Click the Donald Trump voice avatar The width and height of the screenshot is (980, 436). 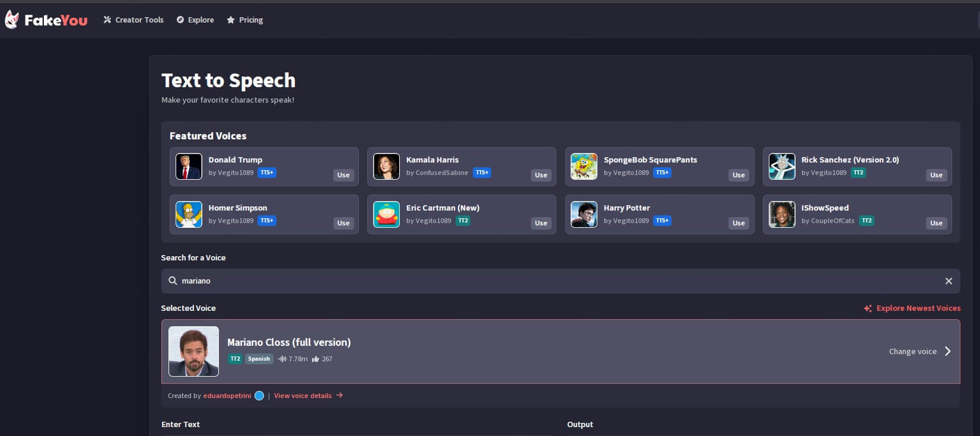tap(189, 166)
